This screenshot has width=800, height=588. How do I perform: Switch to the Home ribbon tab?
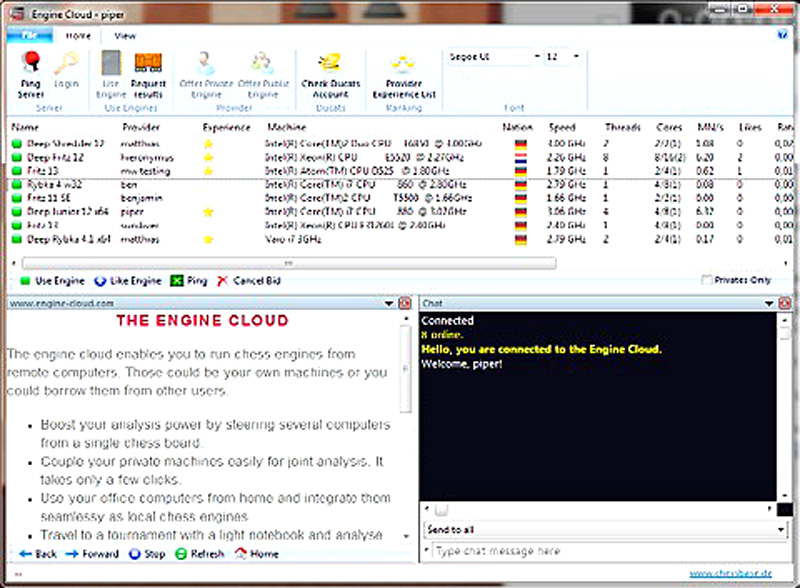[x=78, y=36]
